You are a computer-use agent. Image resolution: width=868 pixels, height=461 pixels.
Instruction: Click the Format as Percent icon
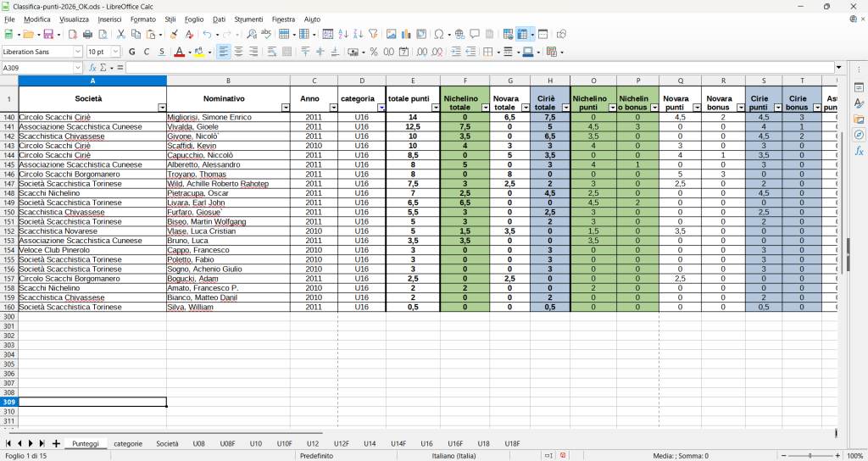374,52
